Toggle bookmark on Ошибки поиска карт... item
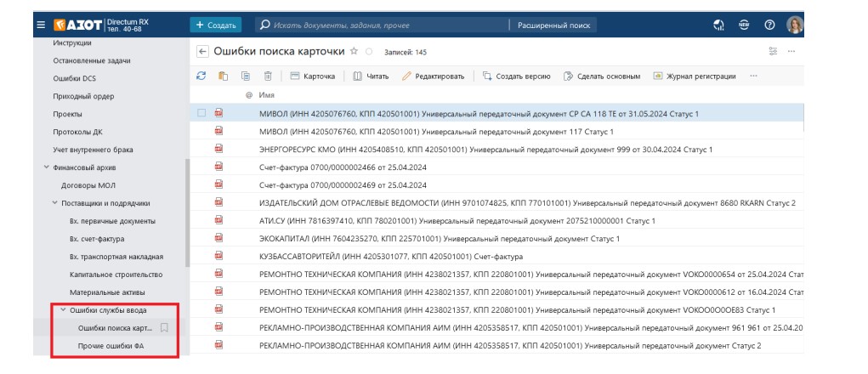 [x=164, y=327]
